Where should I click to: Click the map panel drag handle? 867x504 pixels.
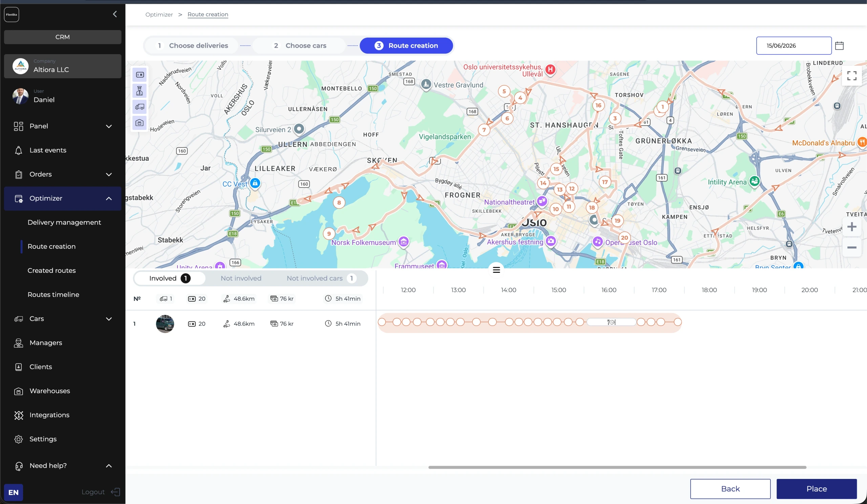[496, 270]
